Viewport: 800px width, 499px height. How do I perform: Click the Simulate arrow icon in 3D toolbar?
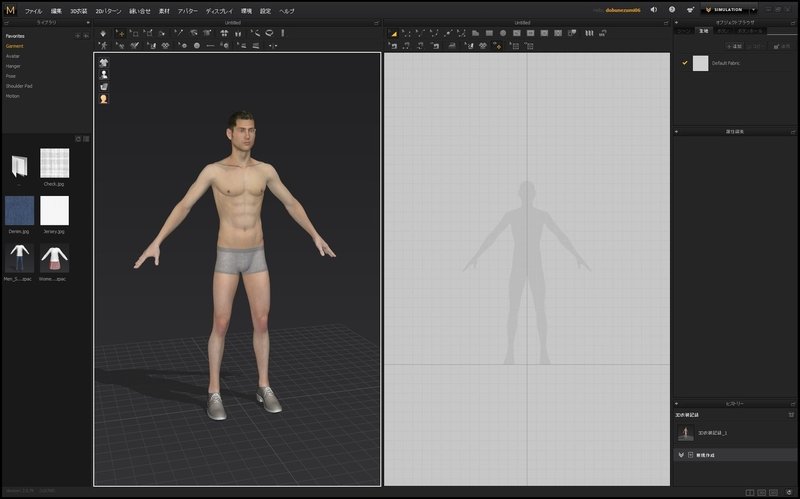[103, 33]
